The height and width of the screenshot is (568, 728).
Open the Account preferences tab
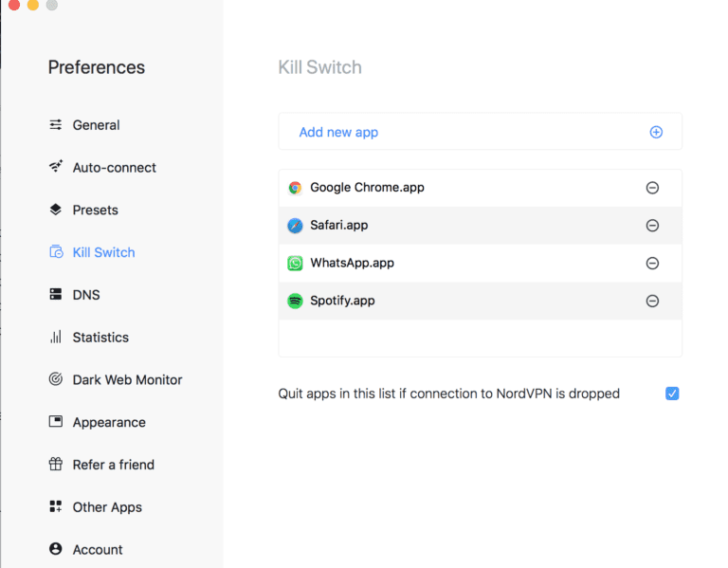98,549
